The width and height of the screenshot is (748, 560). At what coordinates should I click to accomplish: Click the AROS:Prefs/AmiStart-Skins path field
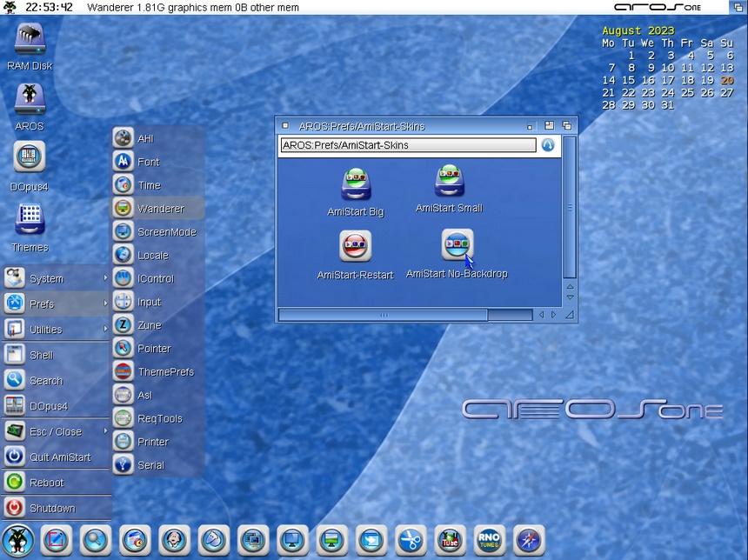(x=408, y=145)
